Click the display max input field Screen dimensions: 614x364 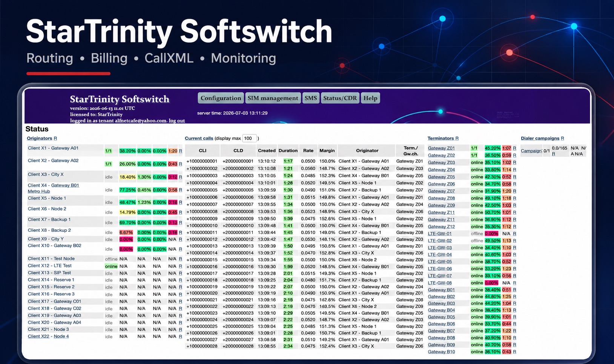pyautogui.click(x=249, y=138)
